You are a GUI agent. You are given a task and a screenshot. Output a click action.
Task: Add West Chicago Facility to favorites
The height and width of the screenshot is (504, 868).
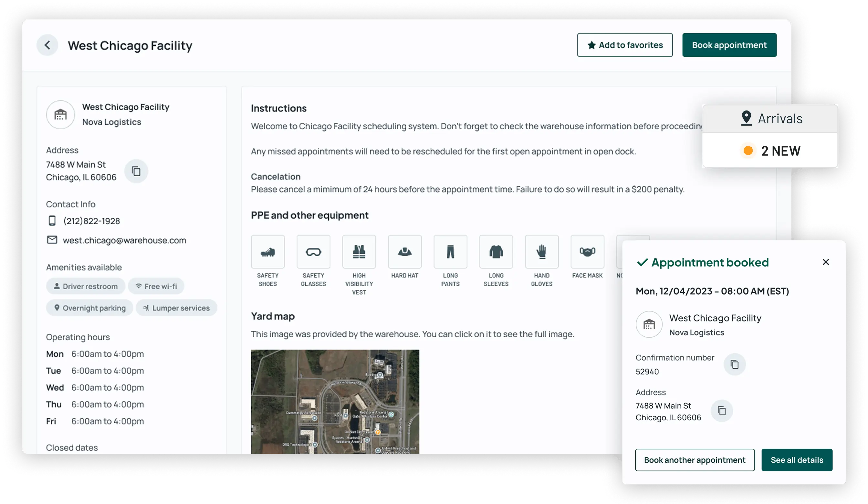point(624,45)
